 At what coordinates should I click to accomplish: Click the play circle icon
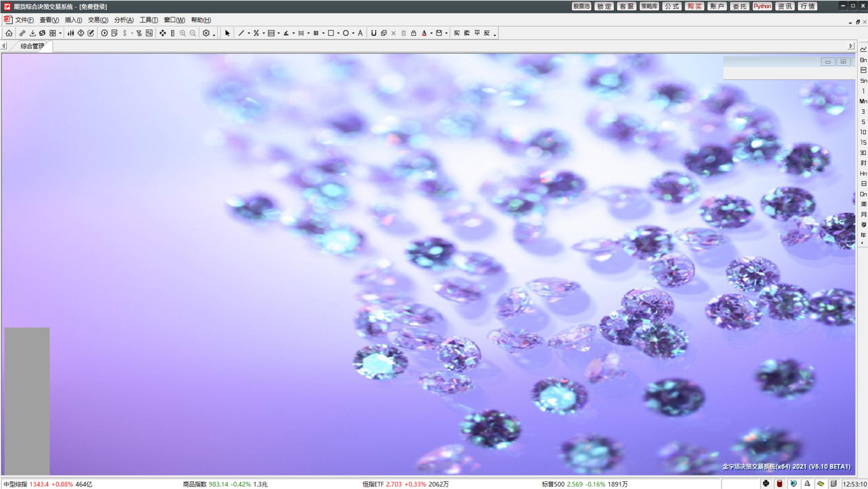pos(104,33)
